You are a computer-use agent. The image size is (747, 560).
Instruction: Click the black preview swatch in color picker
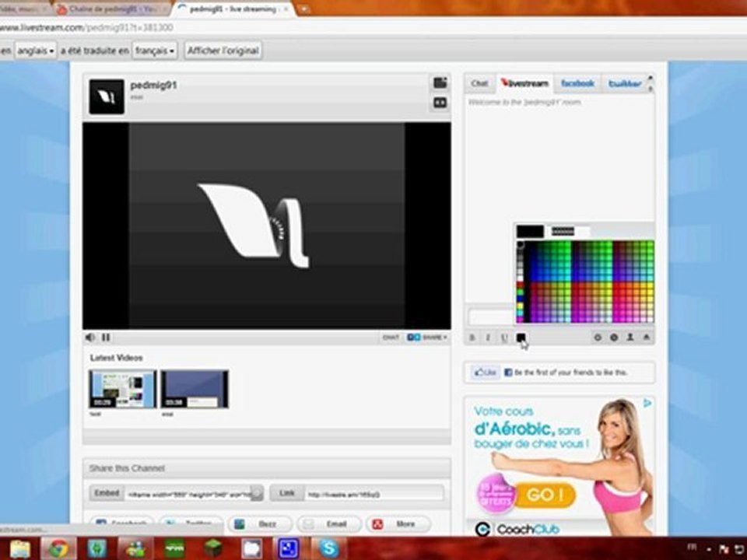[530, 232]
